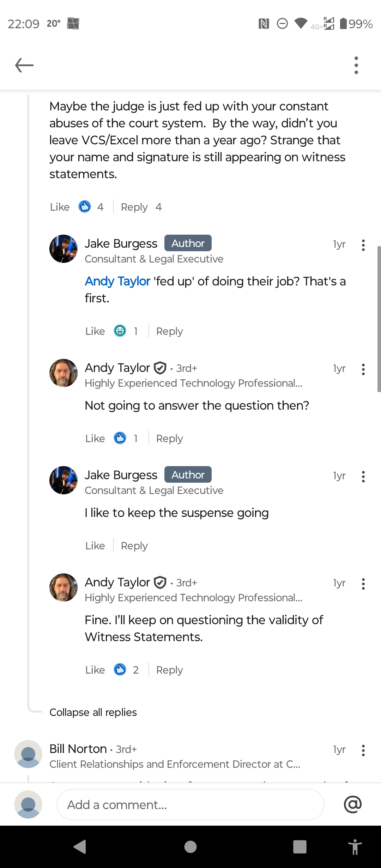Reply to the 'keep the suspense going' comment
The height and width of the screenshot is (868, 381).
pos(134,546)
